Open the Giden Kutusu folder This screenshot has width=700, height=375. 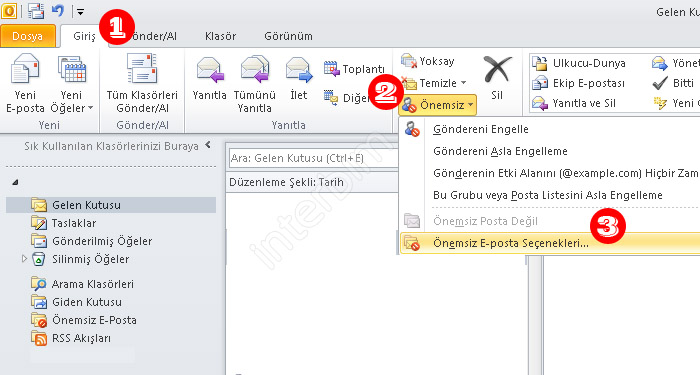tap(77, 302)
